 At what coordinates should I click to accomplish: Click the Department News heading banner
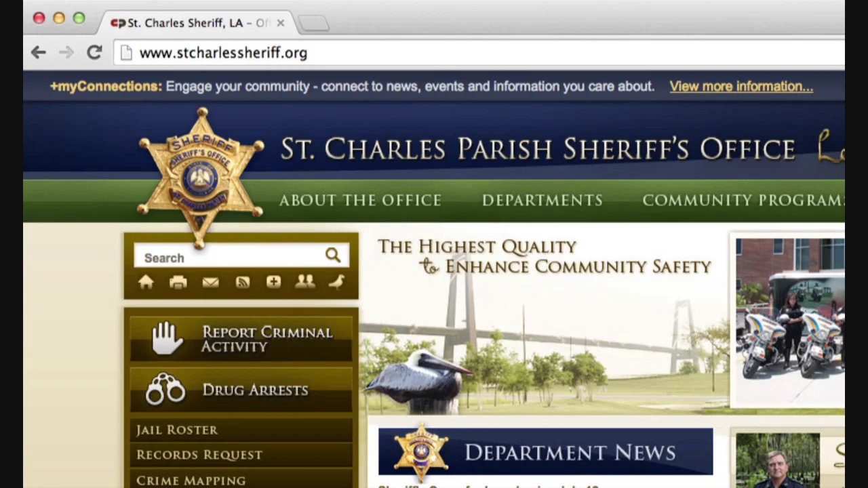[x=545, y=451]
